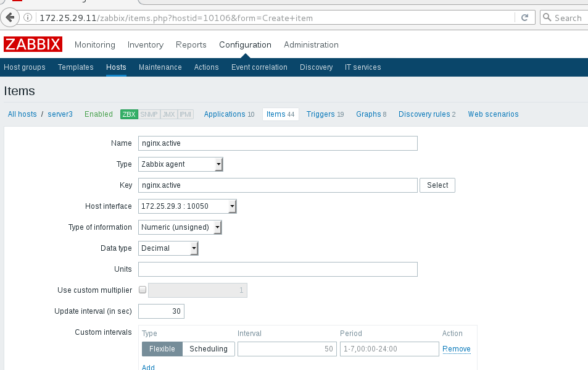Reload the page with the refresh icon
Viewport: 588px width, 370px height.
point(524,17)
